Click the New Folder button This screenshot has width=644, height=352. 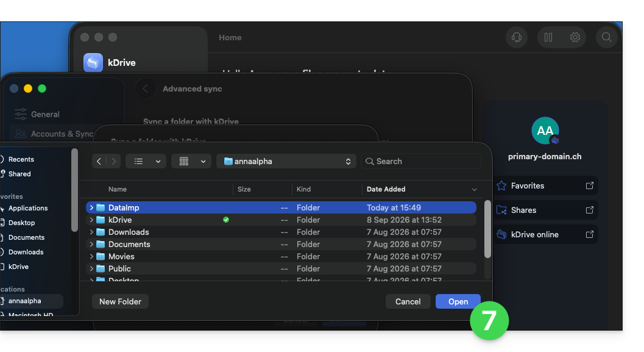[x=120, y=301]
